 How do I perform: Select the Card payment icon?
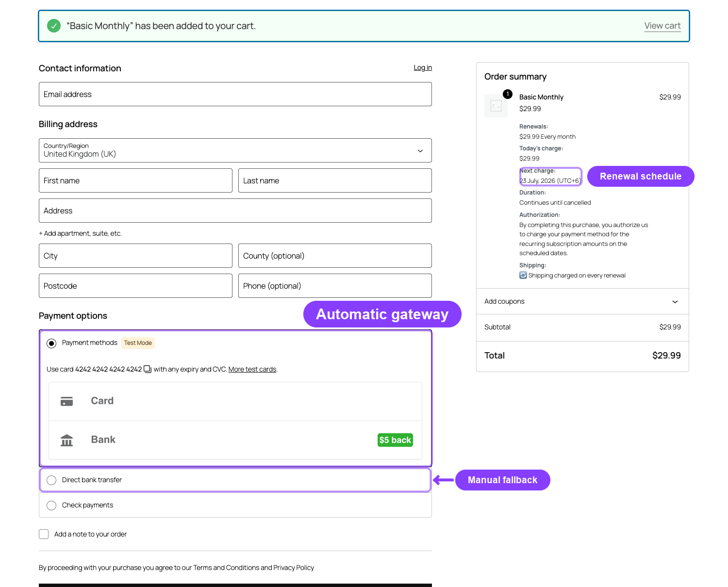66,401
